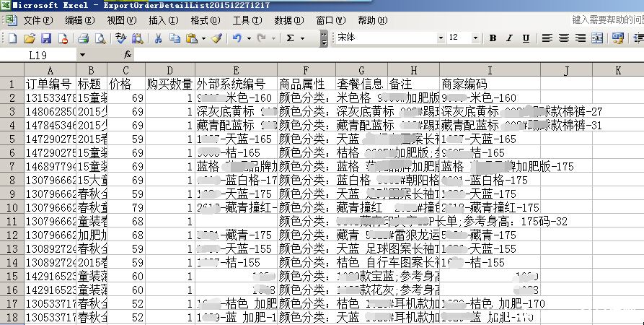Select cell 外部系统编号 header
Viewport: 644px width, 325px height.
(236, 84)
